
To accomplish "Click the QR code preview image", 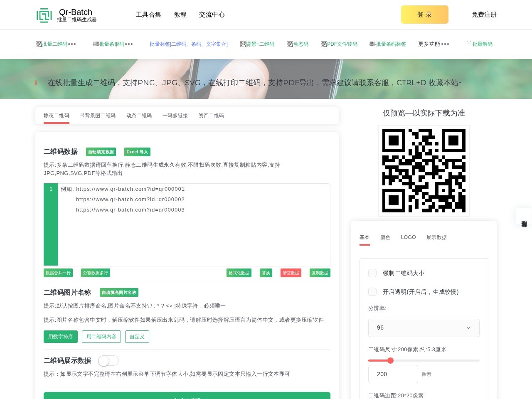I will coord(424,171).
